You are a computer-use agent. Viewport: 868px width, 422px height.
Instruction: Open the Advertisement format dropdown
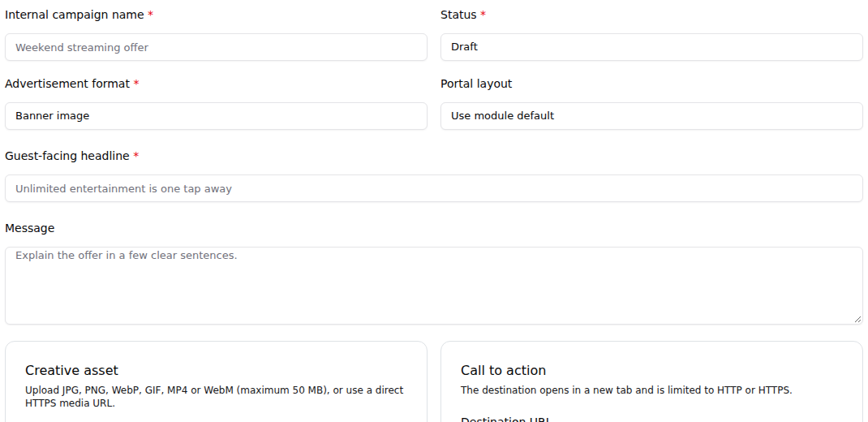click(x=216, y=116)
